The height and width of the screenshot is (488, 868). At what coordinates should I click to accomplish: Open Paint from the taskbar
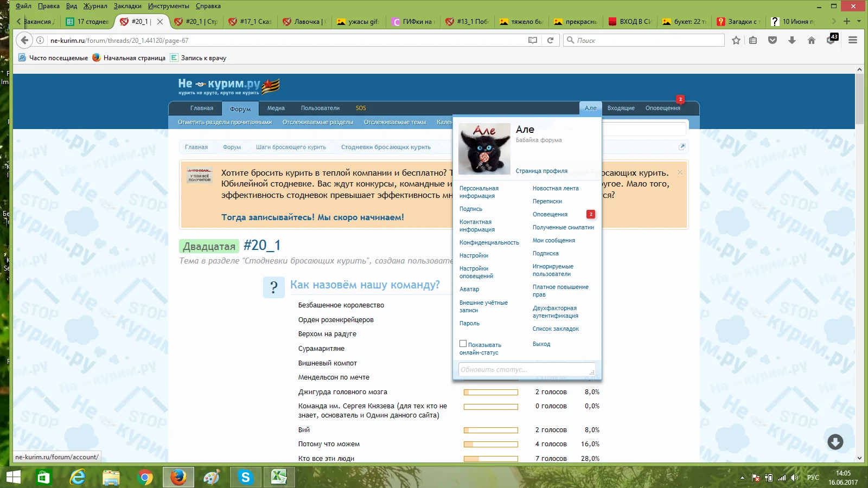pyautogui.click(x=212, y=477)
